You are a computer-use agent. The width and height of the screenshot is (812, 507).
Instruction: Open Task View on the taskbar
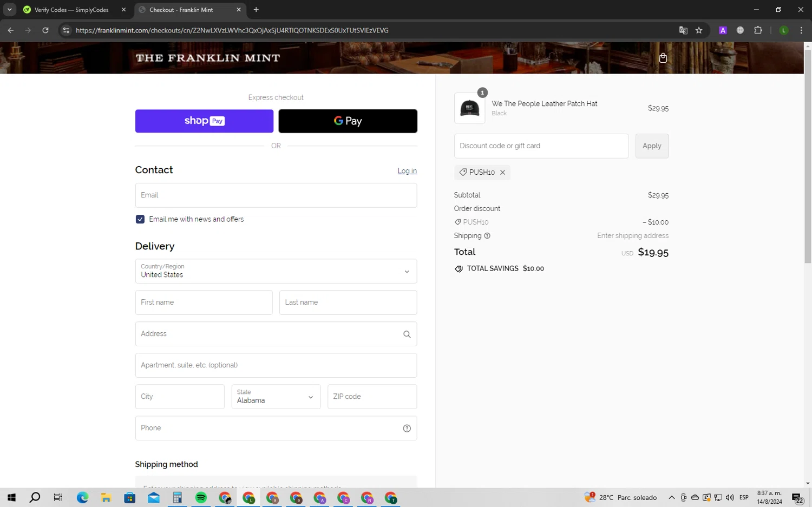click(x=58, y=498)
